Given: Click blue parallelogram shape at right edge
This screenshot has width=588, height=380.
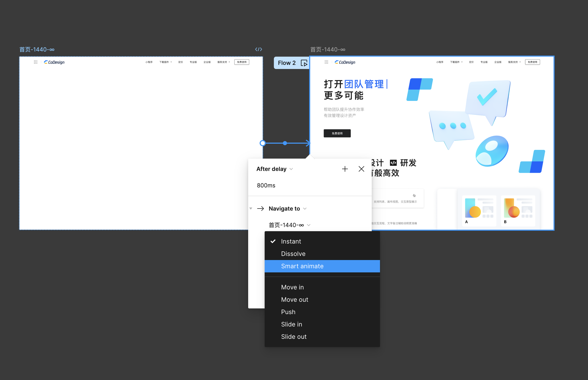Looking at the screenshot, I should pyautogui.click(x=532, y=161).
